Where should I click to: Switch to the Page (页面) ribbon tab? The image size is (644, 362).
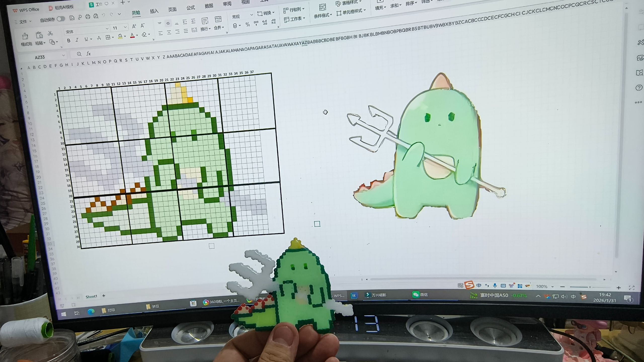[172, 10]
